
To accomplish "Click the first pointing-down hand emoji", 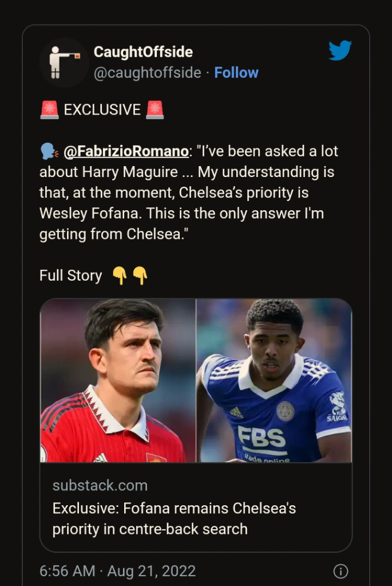I will [120, 276].
